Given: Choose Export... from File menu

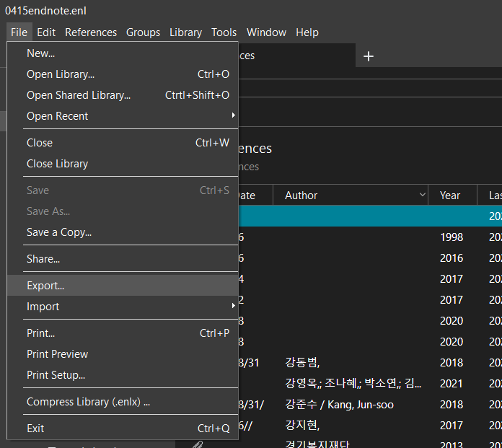Looking at the screenshot, I should (123, 286).
